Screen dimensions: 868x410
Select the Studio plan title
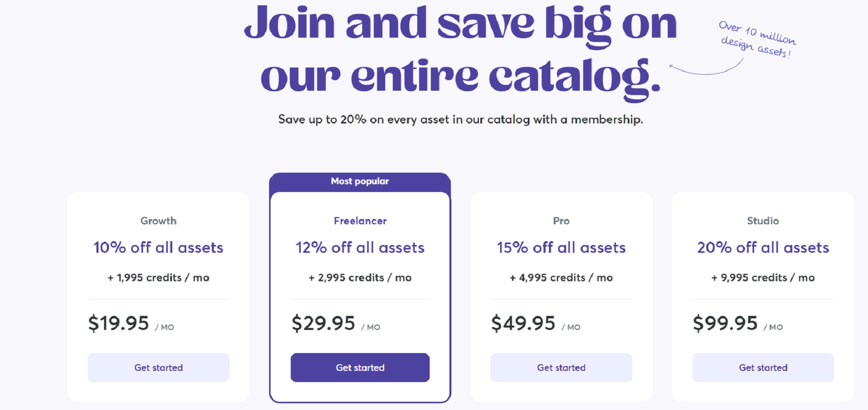pyautogui.click(x=763, y=221)
